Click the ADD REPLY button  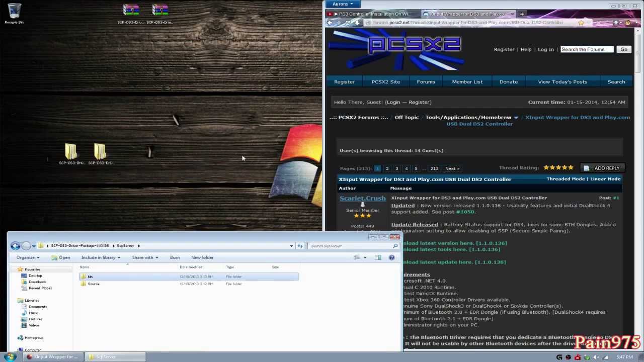pos(603,168)
